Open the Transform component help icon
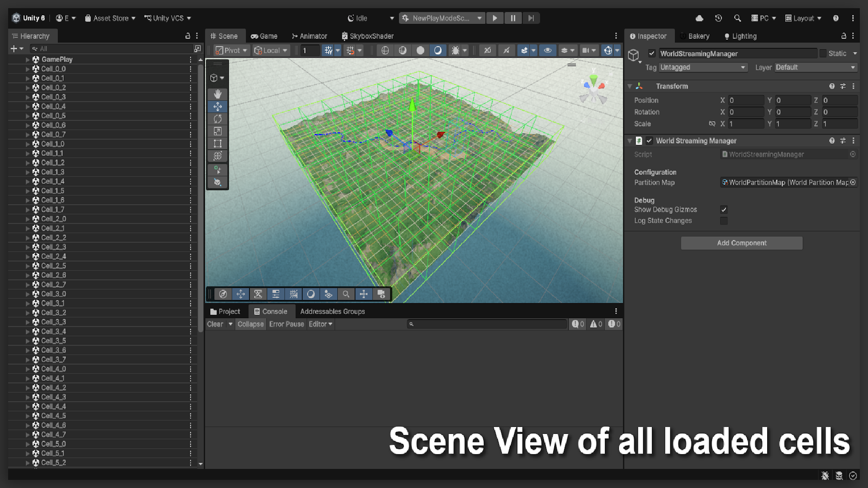The image size is (868, 488). point(832,86)
